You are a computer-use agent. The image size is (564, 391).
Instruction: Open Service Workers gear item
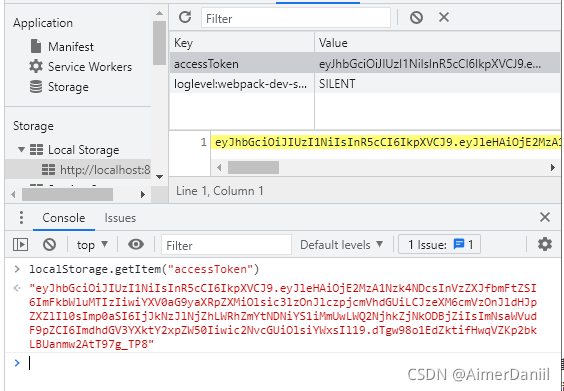coord(90,67)
